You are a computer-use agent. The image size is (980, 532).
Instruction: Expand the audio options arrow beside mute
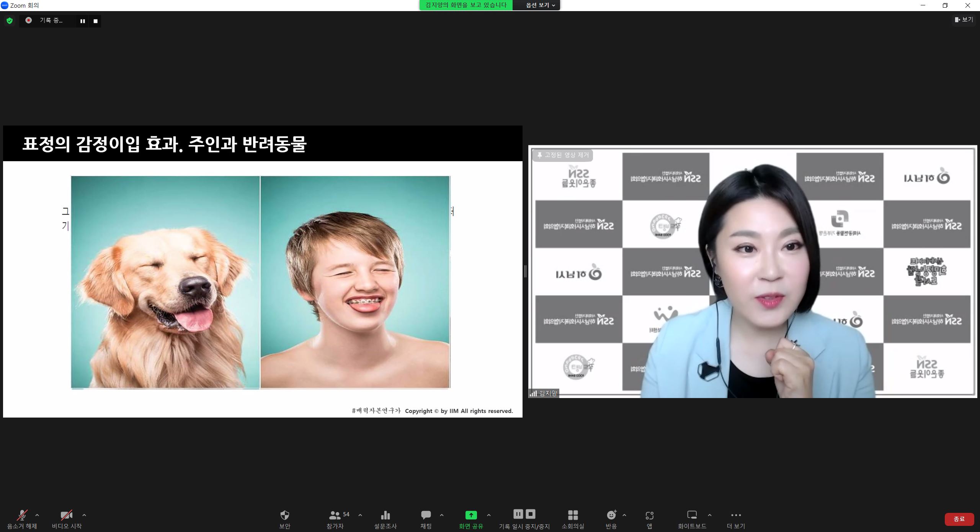[37, 515]
